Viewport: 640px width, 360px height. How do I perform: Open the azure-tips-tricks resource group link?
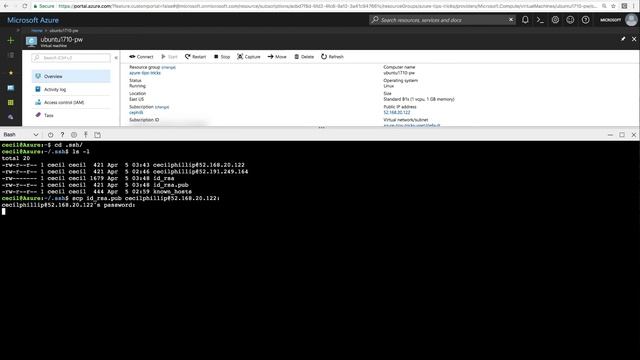[145, 73]
